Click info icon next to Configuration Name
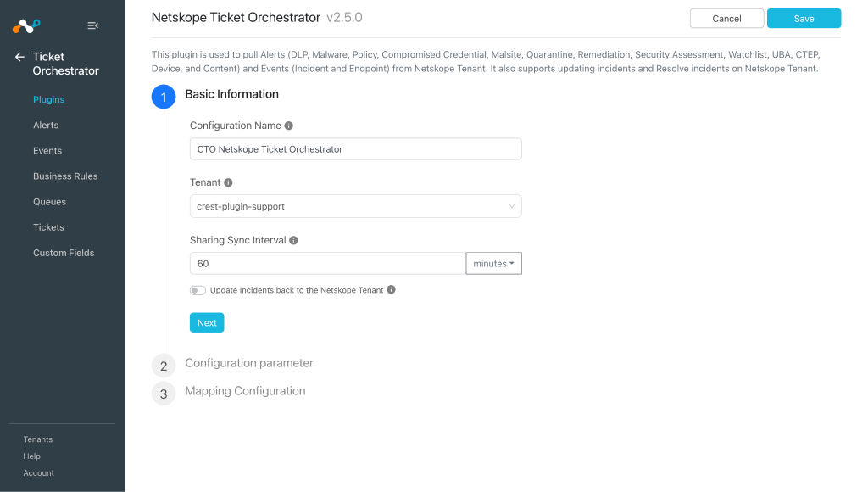 coord(288,126)
